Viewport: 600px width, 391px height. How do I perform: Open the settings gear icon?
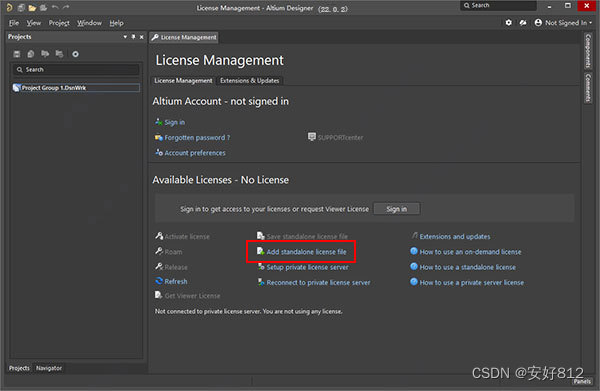tap(509, 23)
